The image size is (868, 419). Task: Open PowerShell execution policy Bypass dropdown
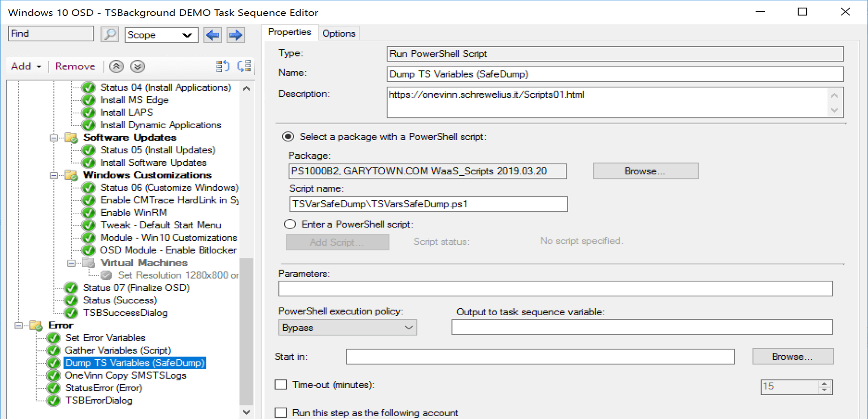(x=348, y=328)
